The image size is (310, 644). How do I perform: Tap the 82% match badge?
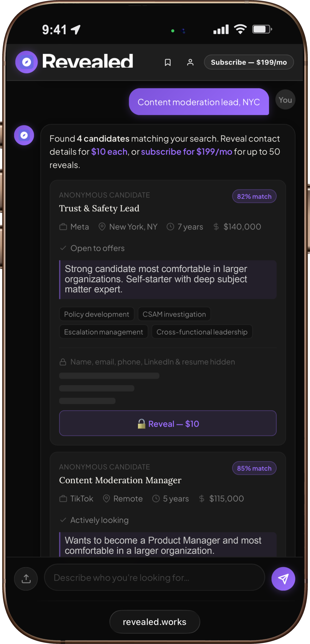click(254, 196)
